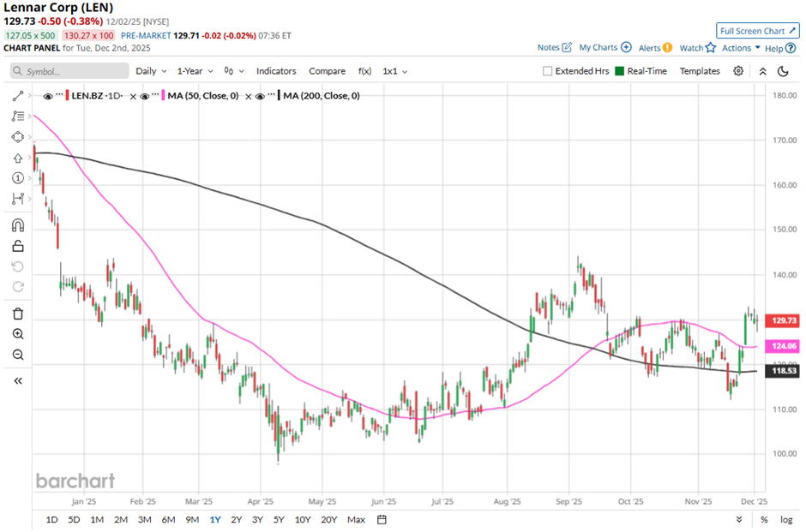
Task: Expand trend line tool options arrow
Action: tap(30, 96)
